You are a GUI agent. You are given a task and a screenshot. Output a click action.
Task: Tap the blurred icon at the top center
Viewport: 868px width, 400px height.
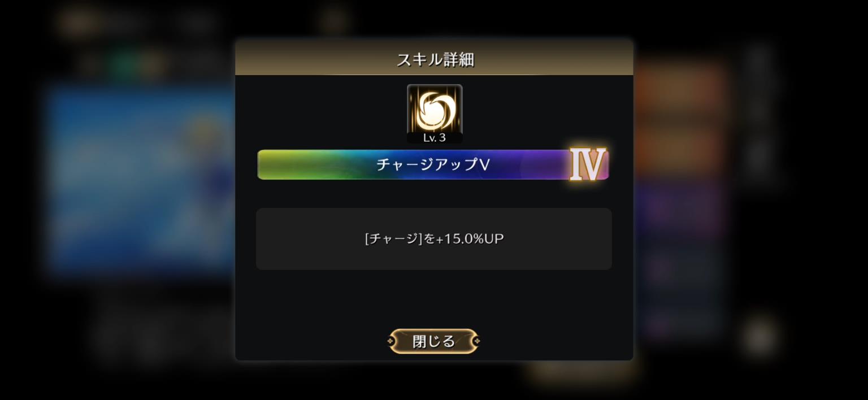click(333, 21)
